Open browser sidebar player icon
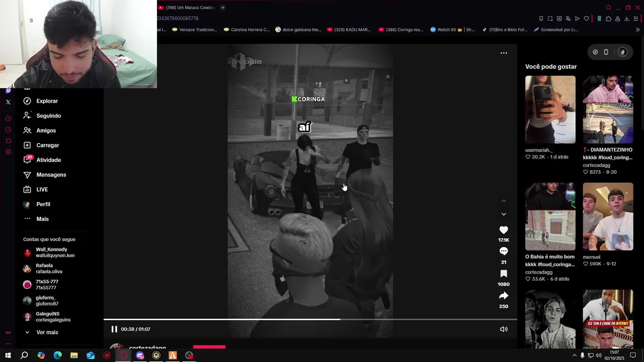644x362 pixels. click(x=8, y=119)
